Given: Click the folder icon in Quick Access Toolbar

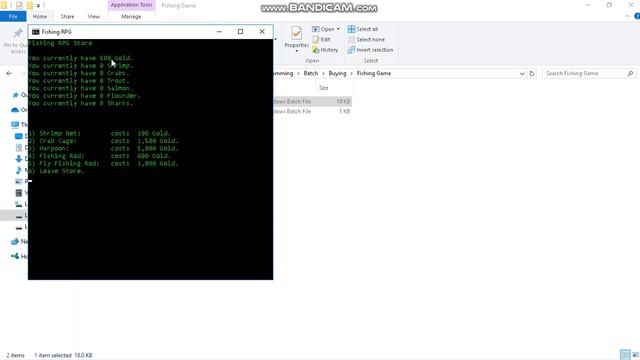Looking at the screenshot, I should coord(30,6).
